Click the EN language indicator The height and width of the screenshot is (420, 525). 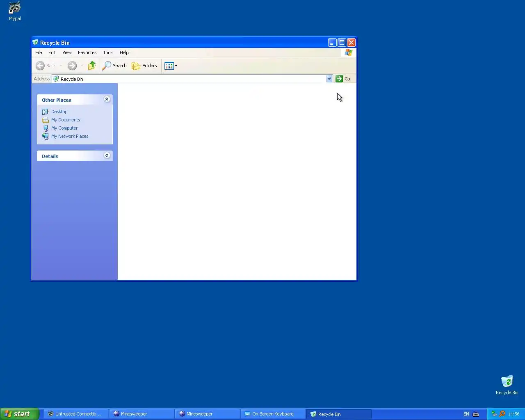point(466,414)
